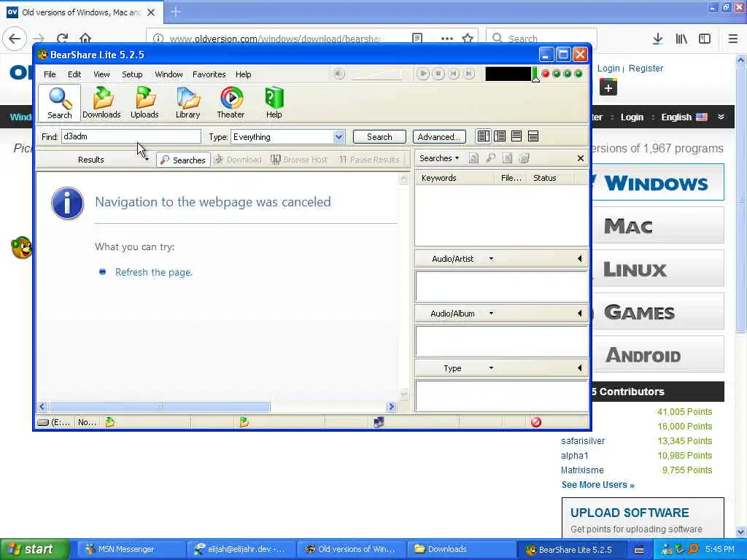Viewport: 747px width, 560px height.
Task: Open the Firefox hamburger menu
Action: pyautogui.click(x=732, y=39)
